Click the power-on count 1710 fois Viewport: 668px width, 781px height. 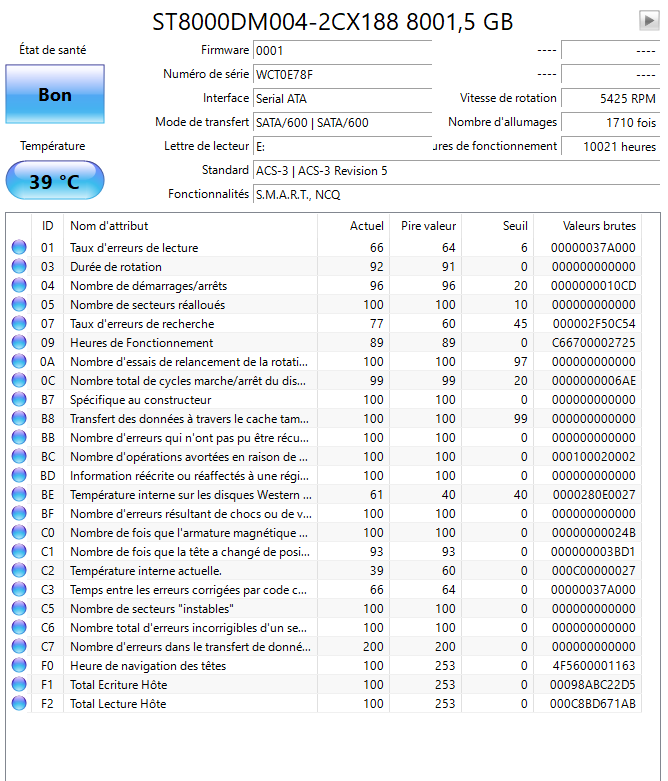610,123
